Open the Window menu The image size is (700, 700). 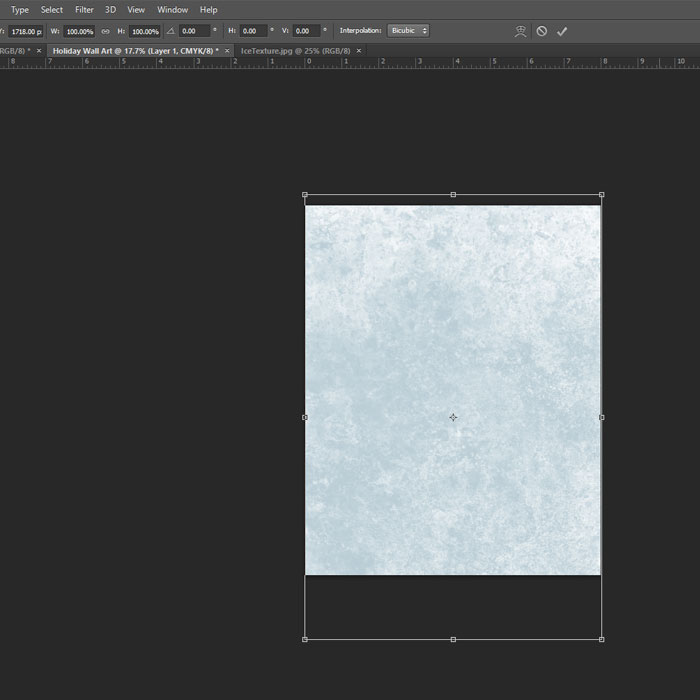tap(172, 10)
